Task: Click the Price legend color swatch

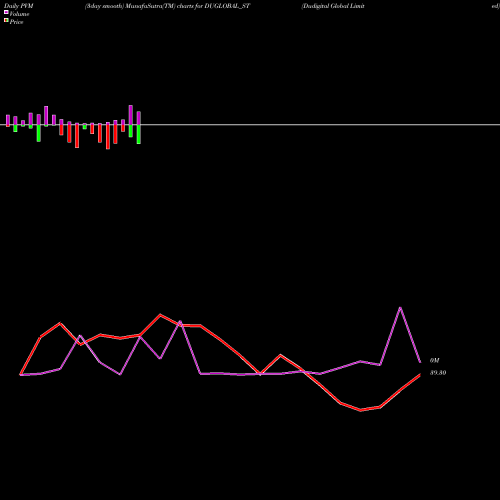Action: [6, 21]
